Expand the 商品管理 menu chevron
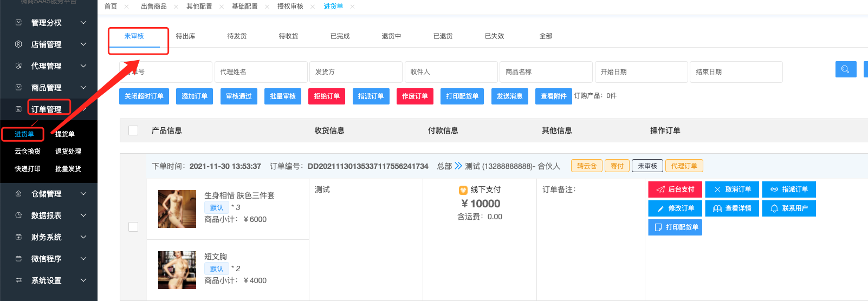This screenshot has height=301, width=868. point(83,88)
